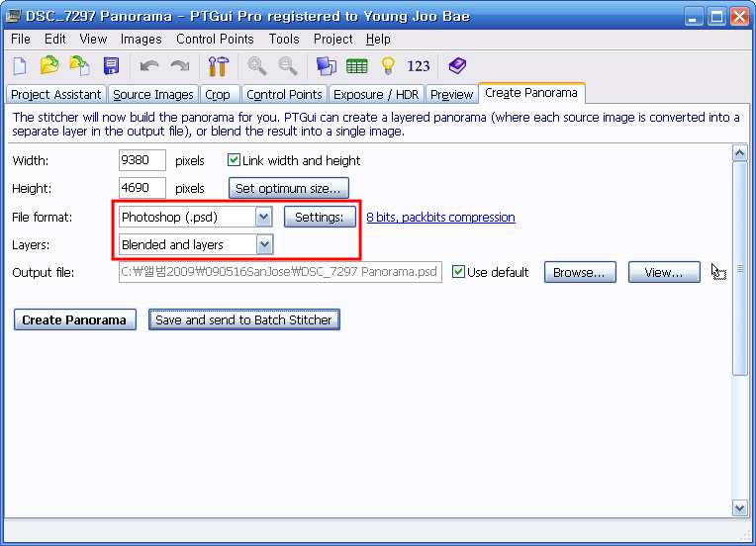The width and height of the screenshot is (756, 546).
Task: Click Set optimum size button
Action: click(288, 188)
